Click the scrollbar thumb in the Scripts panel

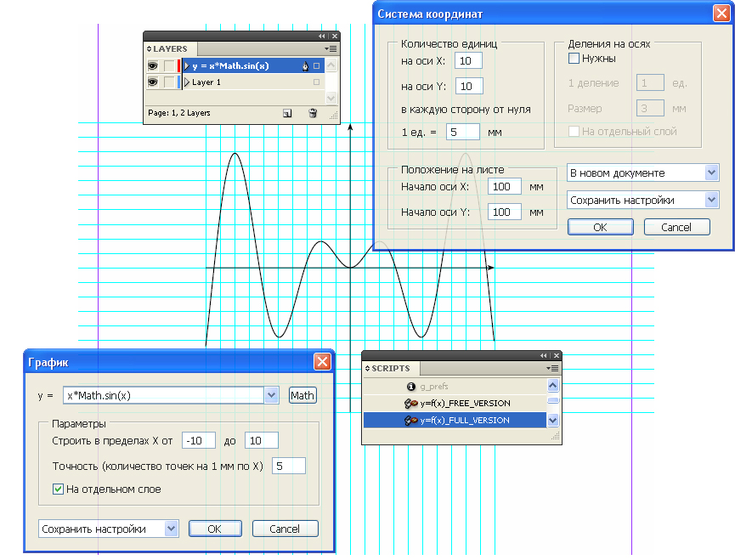click(x=553, y=400)
